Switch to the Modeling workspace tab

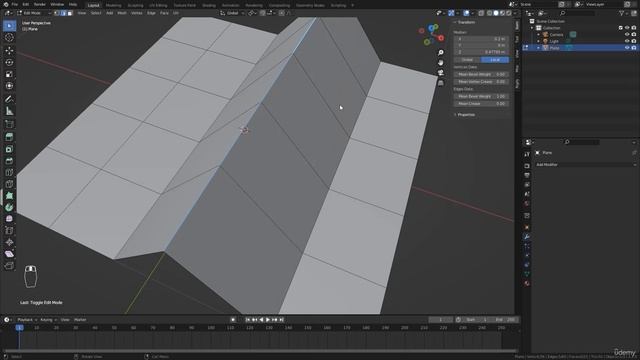click(113, 5)
